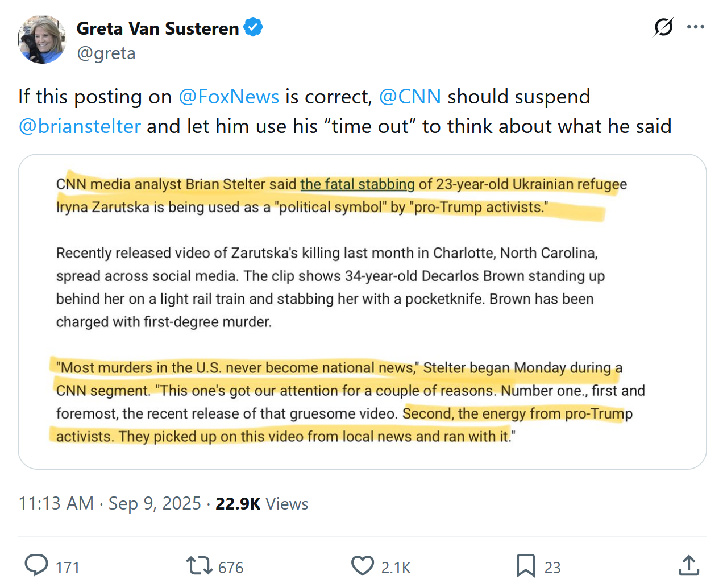Repost the tweet using the retweet arrows icon
The width and height of the screenshot is (723, 588).
click(199, 566)
